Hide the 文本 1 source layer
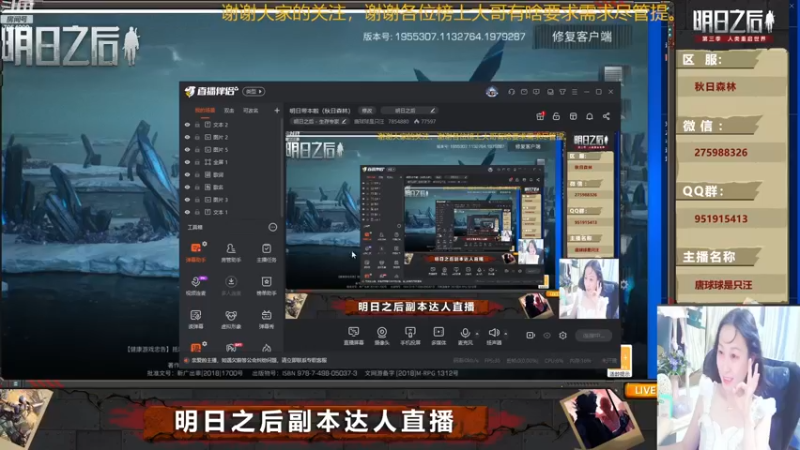 187,212
